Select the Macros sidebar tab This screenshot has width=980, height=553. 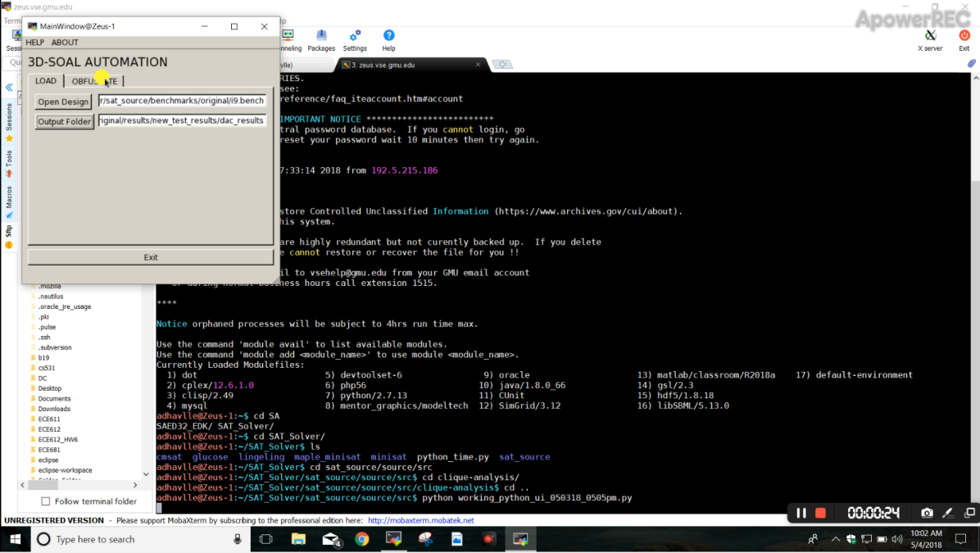point(9,202)
